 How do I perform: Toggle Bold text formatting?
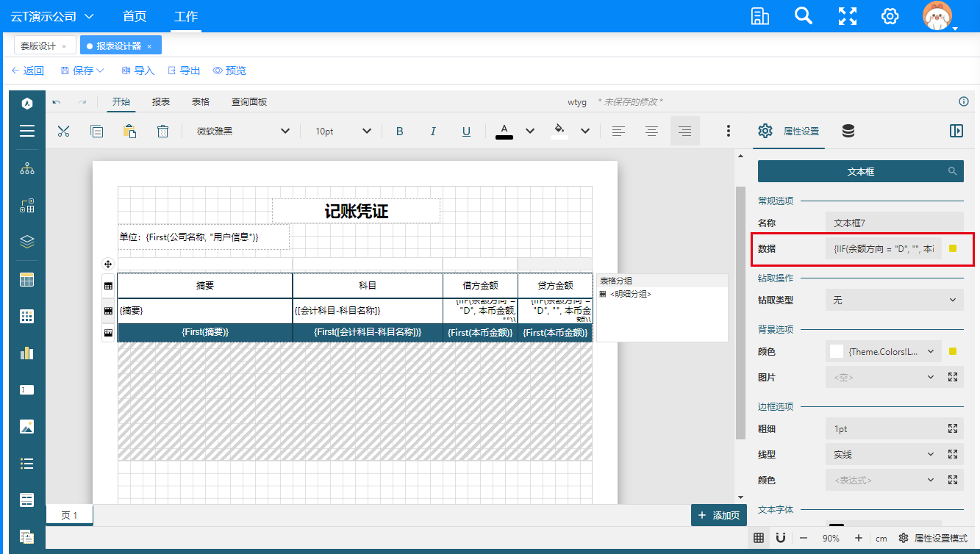pyautogui.click(x=400, y=132)
